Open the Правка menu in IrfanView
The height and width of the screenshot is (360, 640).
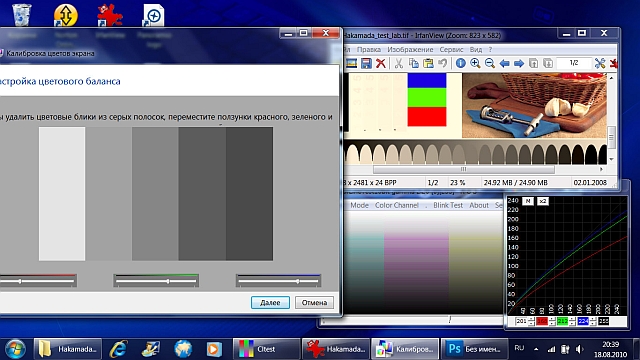(x=369, y=49)
